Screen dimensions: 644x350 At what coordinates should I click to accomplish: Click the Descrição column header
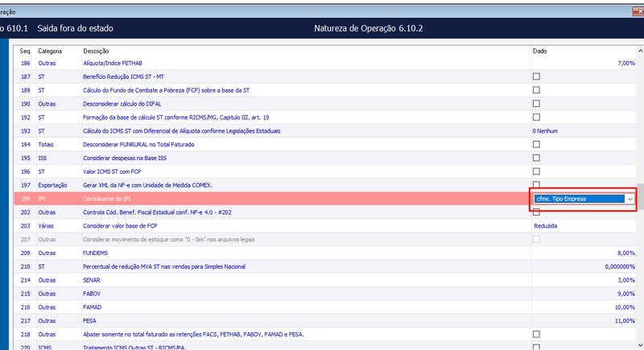point(96,51)
